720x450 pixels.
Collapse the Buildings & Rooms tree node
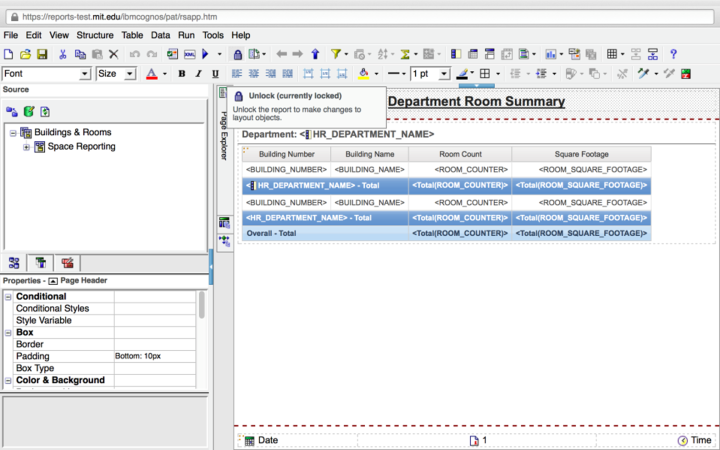12,132
